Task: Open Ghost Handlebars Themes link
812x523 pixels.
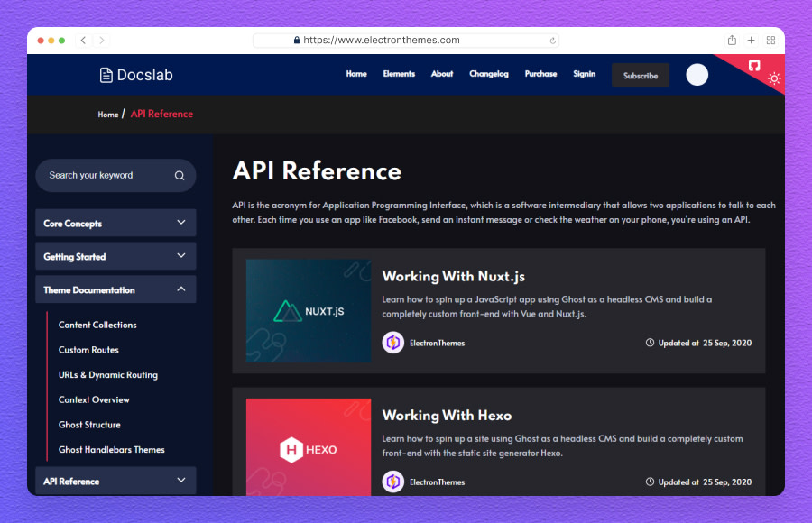Action: coord(111,449)
